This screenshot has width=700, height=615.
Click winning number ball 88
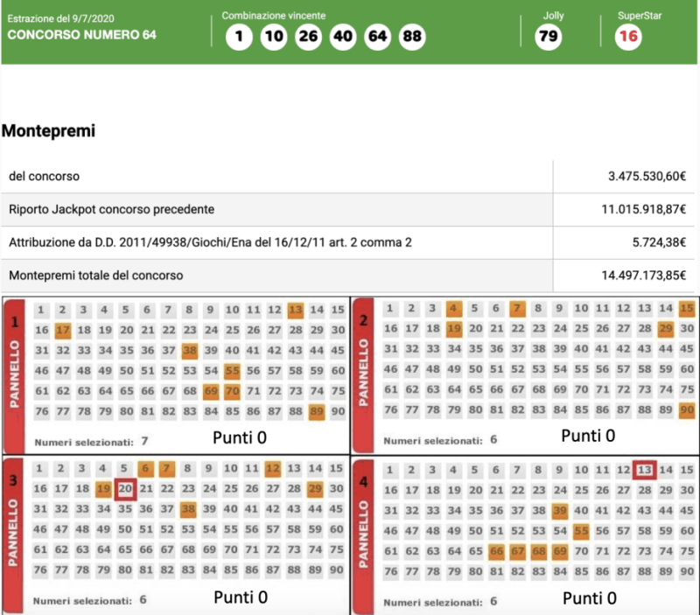[412, 38]
